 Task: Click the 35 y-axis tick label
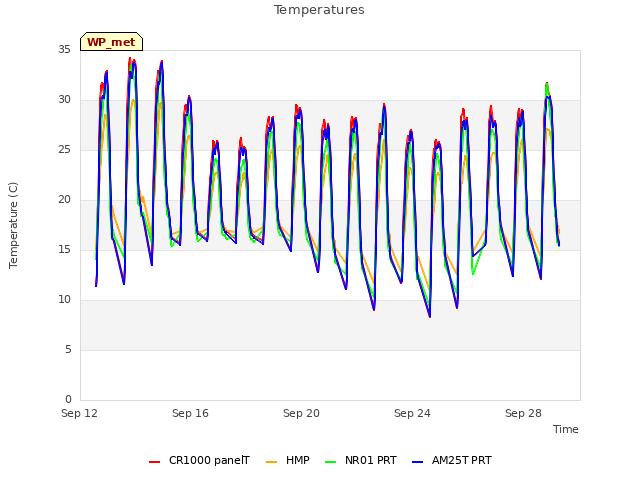(64, 50)
